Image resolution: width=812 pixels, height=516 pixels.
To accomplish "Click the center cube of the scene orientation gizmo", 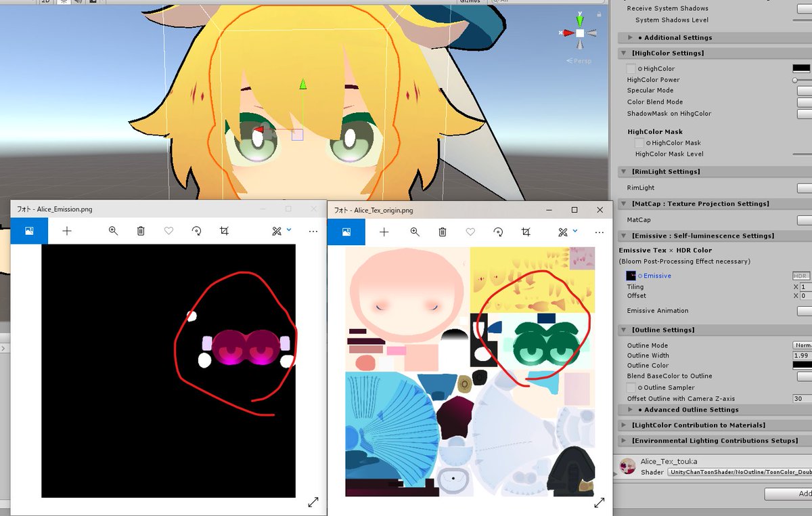I will [x=580, y=33].
